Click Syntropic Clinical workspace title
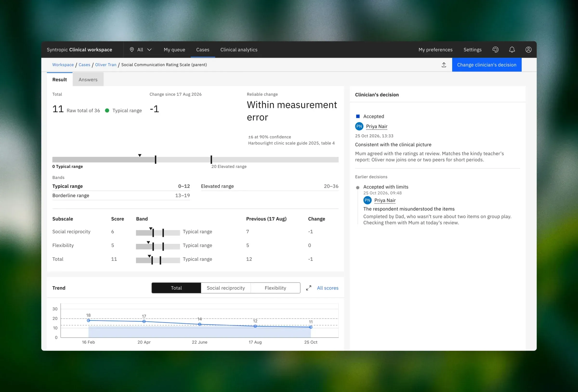 (79, 50)
